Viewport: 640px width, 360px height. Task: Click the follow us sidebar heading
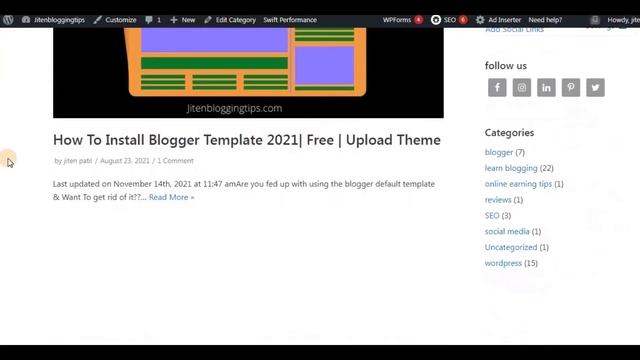[506, 66]
